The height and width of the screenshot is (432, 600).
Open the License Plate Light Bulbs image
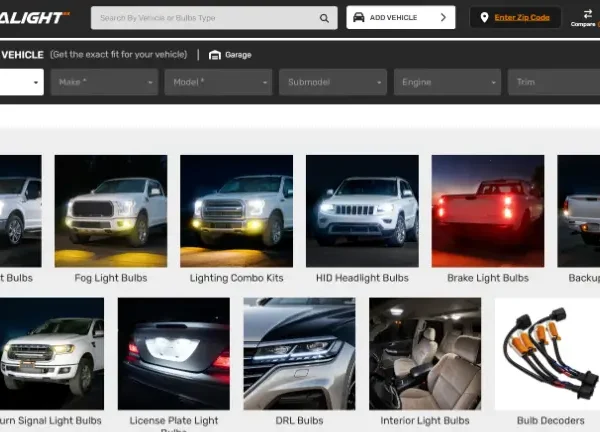[174, 354]
